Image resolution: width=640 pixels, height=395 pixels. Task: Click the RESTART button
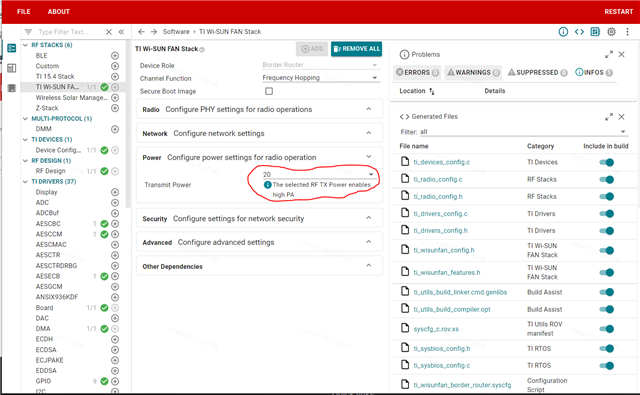point(618,11)
